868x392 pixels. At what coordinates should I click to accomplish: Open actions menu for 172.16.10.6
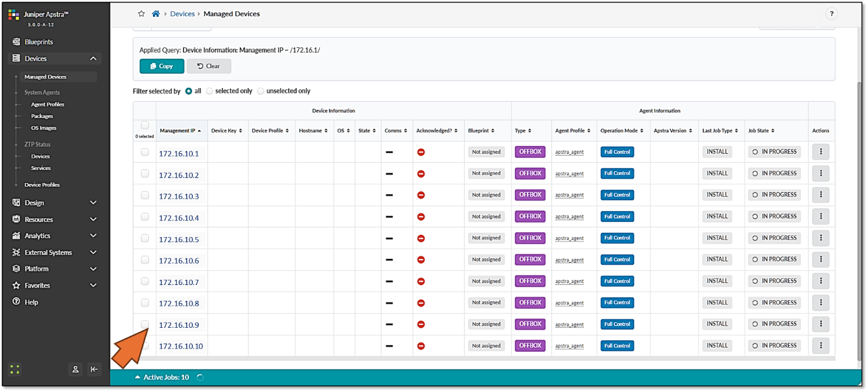pyautogui.click(x=821, y=260)
